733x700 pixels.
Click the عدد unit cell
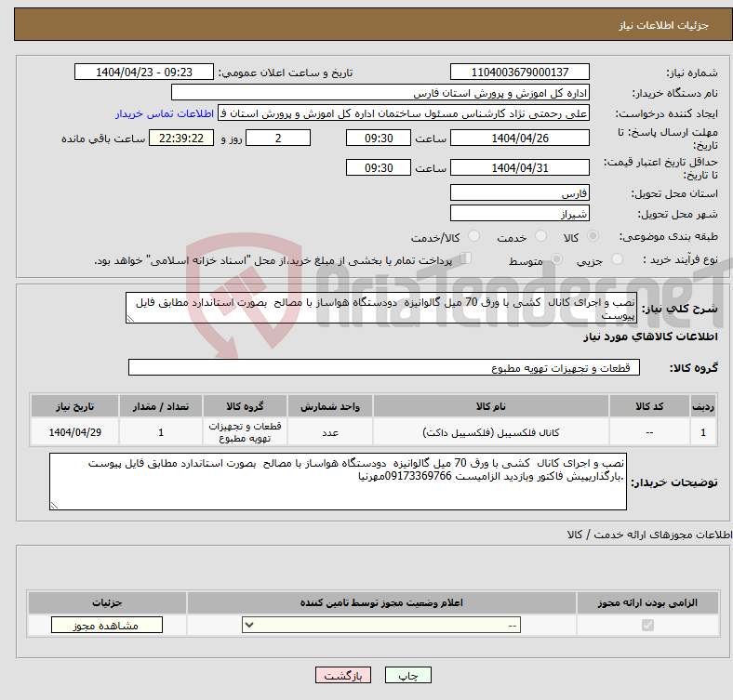330,432
